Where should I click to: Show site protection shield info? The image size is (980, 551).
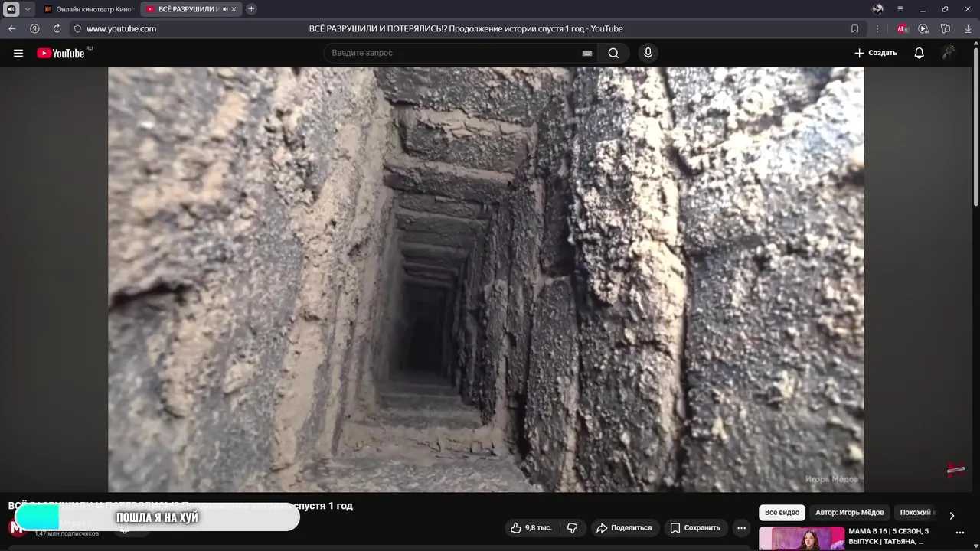(x=77, y=28)
